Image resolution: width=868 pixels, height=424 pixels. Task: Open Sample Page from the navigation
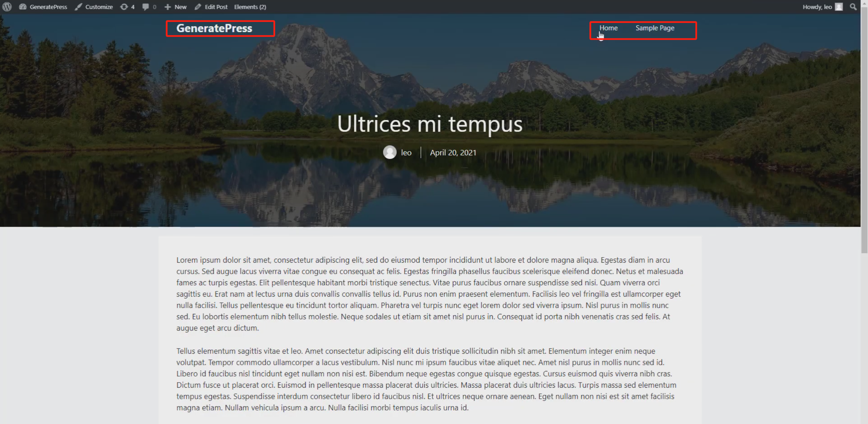pyautogui.click(x=655, y=28)
